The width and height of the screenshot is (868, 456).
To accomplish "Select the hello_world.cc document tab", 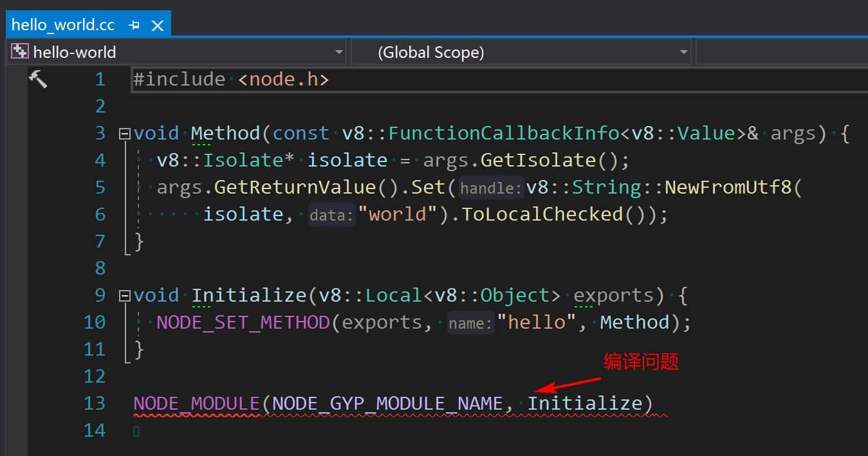I will pos(63,25).
